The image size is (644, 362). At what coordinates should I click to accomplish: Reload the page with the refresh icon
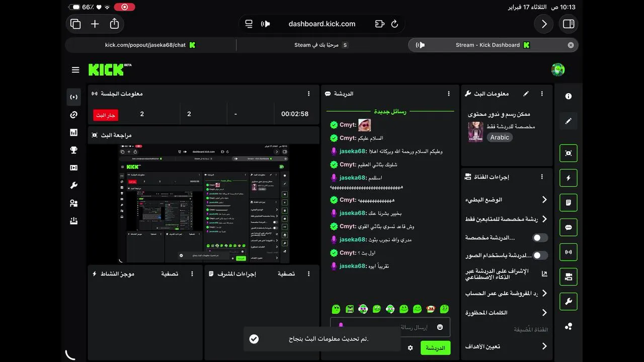coord(394,24)
